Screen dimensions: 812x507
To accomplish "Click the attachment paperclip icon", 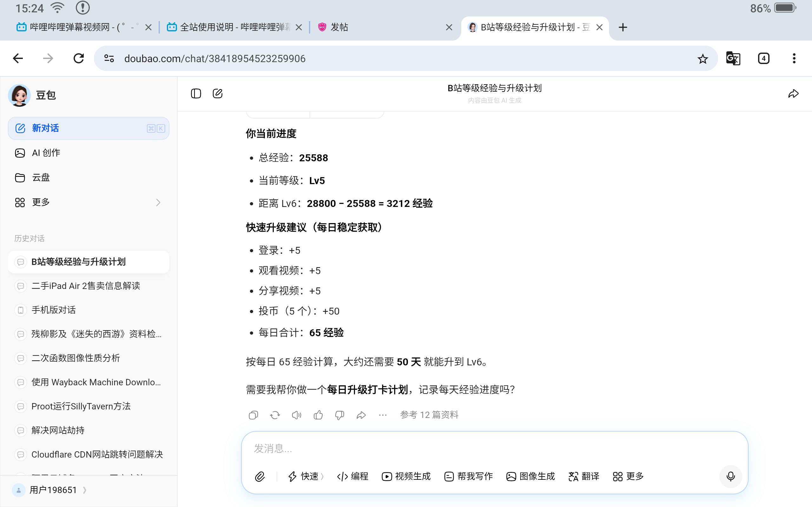I will [x=260, y=476].
